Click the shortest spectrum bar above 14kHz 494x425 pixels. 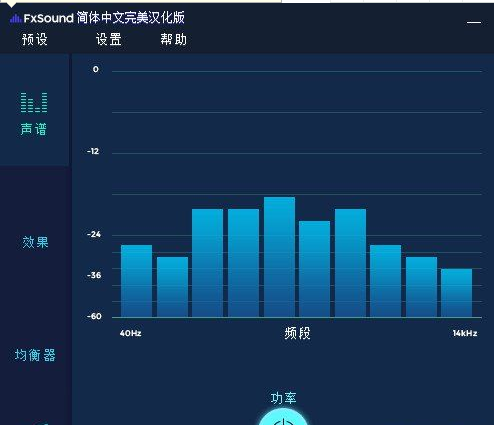(x=456, y=293)
